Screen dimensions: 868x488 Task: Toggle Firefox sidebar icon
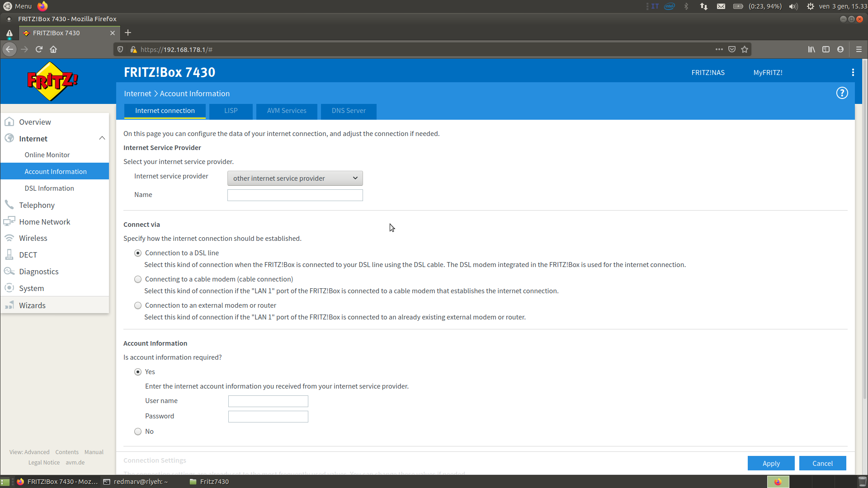coord(826,49)
